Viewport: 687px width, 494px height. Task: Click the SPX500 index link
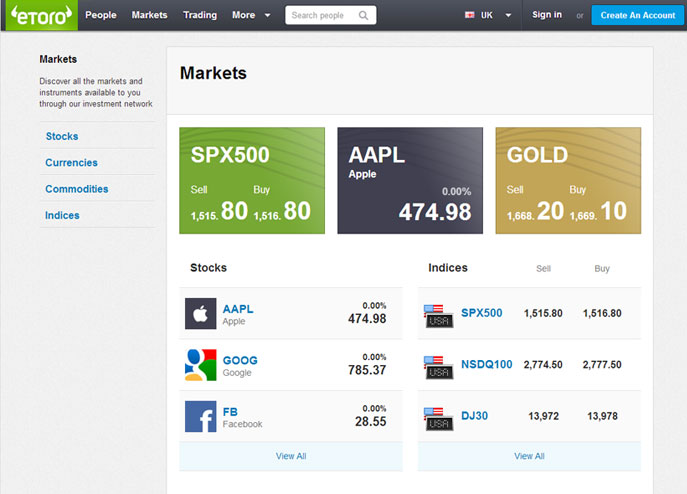[x=482, y=313]
